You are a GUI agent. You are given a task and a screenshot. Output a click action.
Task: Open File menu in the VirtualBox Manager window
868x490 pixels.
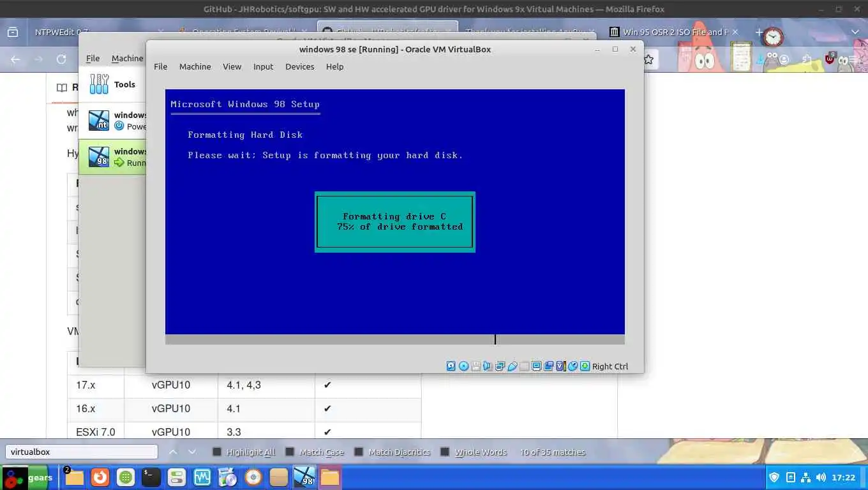coord(93,58)
